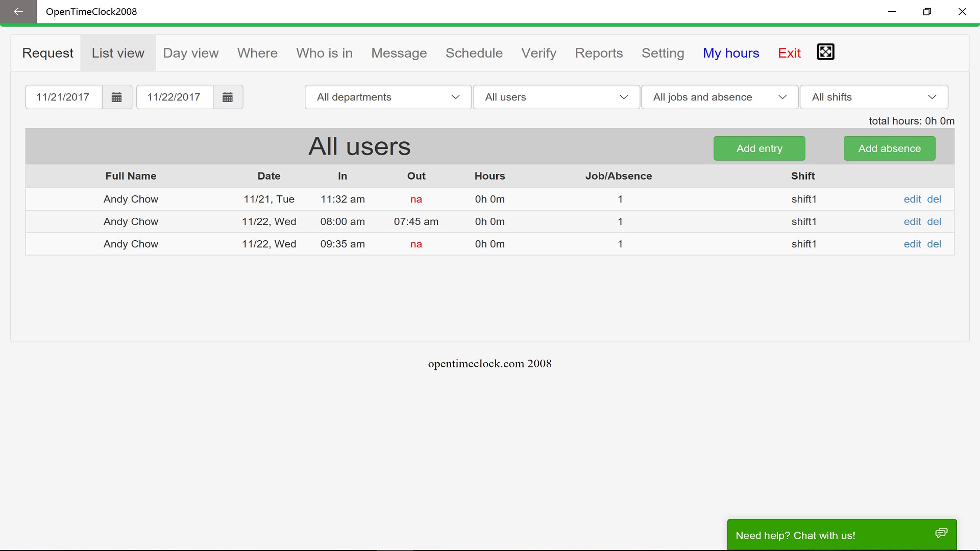The image size is (980, 551).
Task: Click the start date 11/21/2017 field
Action: coord(64,97)
